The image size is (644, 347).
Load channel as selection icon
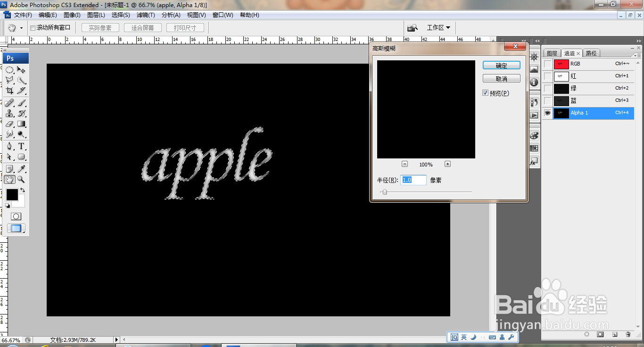(587, 334)
